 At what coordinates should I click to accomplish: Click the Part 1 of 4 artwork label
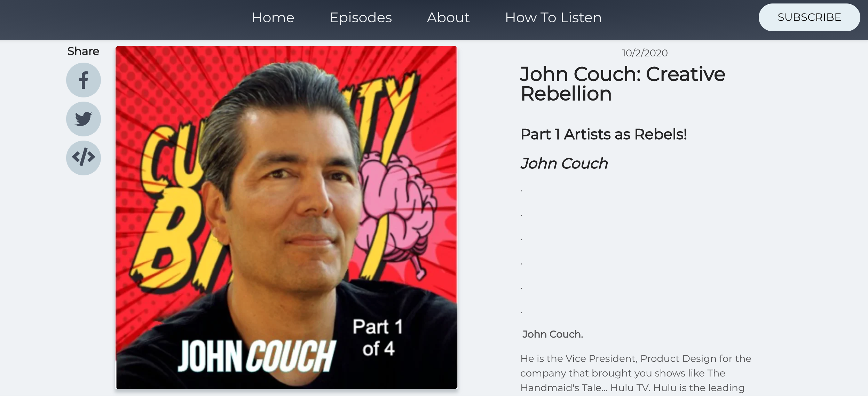click(x=378, y=338)
